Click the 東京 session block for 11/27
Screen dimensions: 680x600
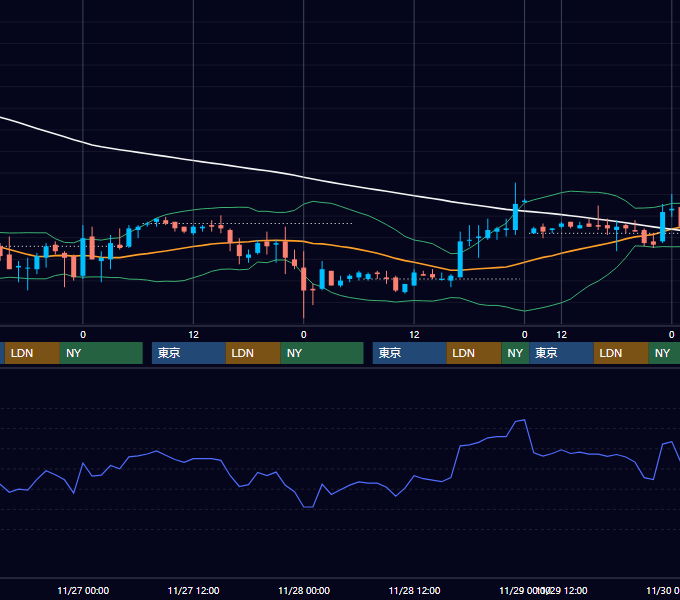pyautogui.click(x=189, y=353)
